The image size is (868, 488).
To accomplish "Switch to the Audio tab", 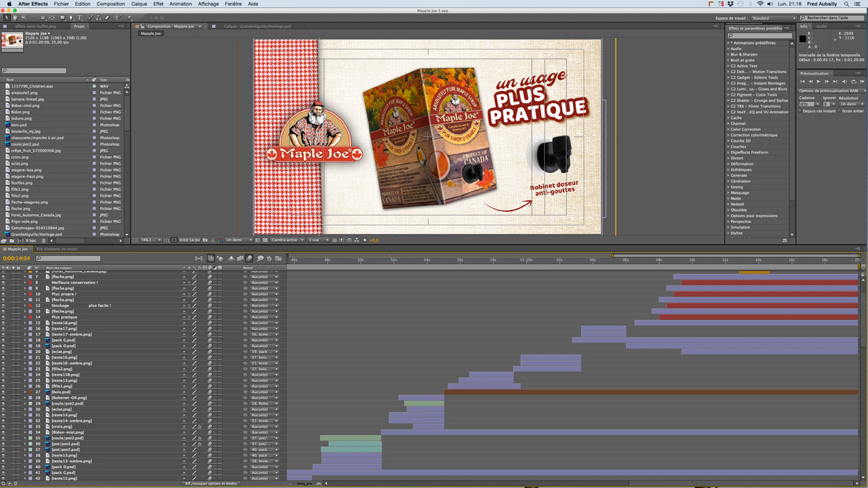I will point(821,26).
